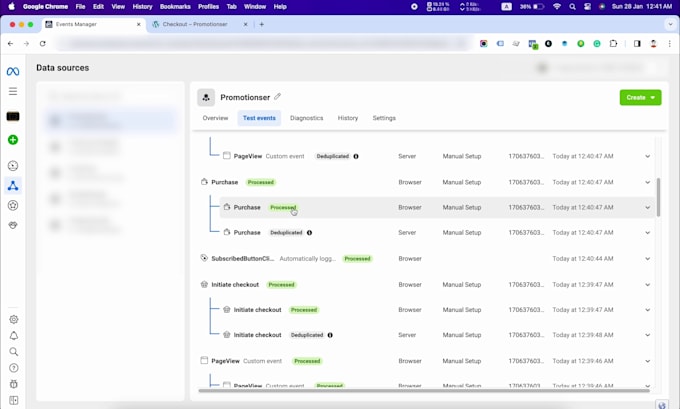Open Chrome three-dot menu
This screenshot has height=409, width=680.
coord(670,43)
